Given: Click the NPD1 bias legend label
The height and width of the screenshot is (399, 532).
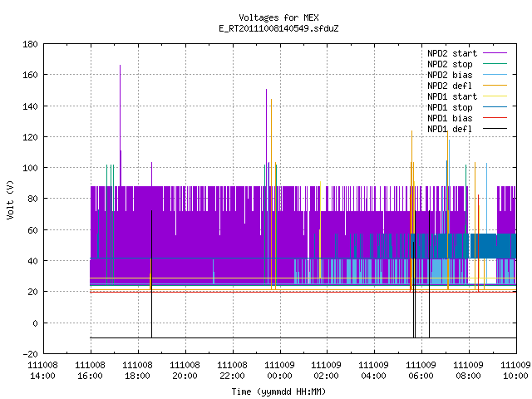Looking at the screenshot, I should 450,118.
